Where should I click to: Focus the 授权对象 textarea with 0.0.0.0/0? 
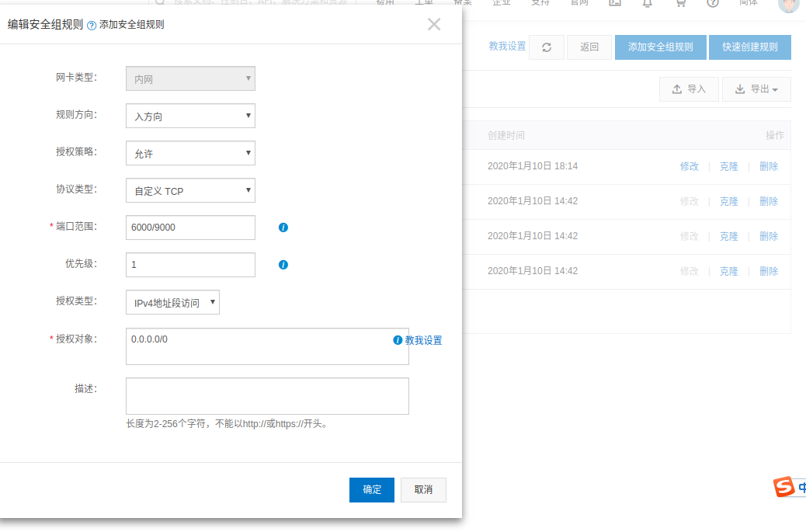267,346
